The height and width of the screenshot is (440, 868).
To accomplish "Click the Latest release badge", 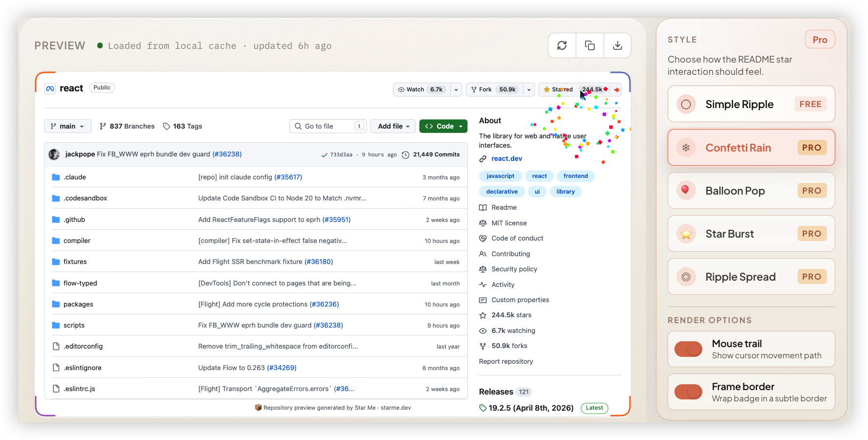I will tap(594, 408).
